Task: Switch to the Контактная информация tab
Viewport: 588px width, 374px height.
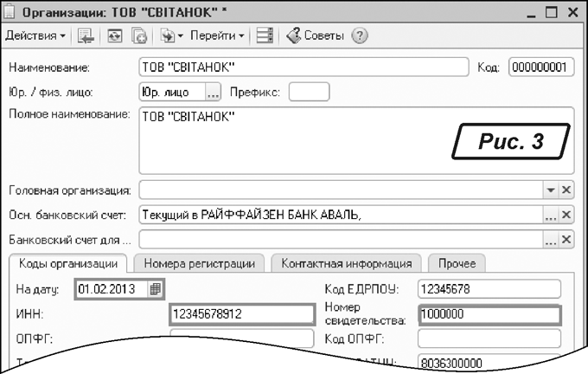Action: pyautogui.click(x=347, y=263)
